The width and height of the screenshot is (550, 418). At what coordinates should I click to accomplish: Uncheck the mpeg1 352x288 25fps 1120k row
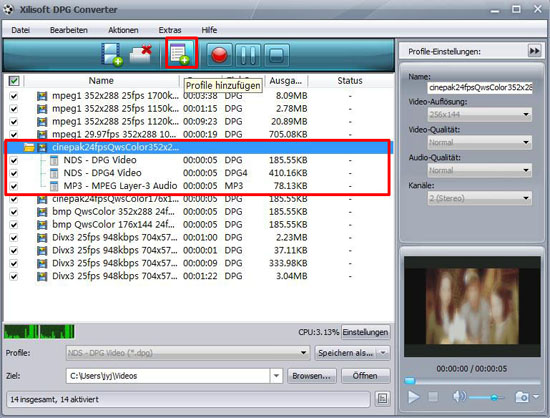(x=13, y=122)
